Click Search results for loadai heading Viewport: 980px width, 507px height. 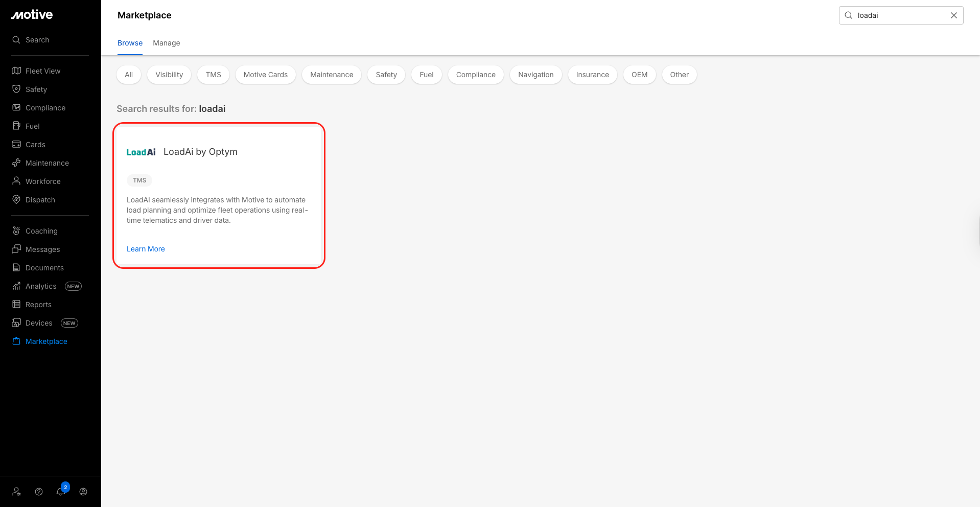point(171,109)
